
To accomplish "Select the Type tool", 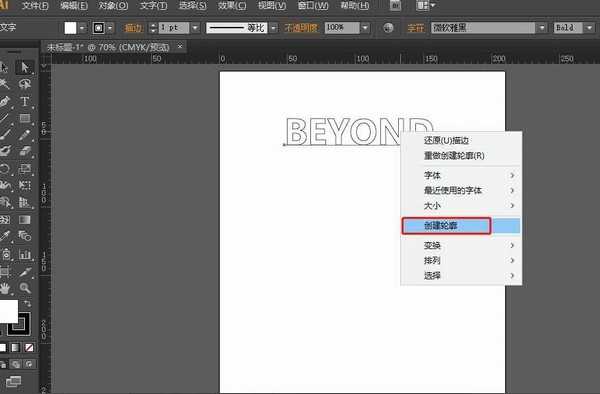I will pos(25,101).
